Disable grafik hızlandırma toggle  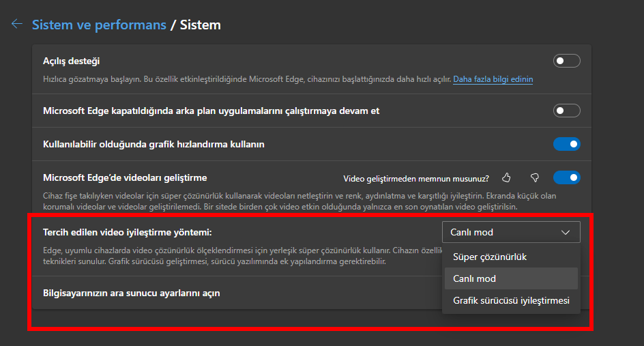click(566, 144)
